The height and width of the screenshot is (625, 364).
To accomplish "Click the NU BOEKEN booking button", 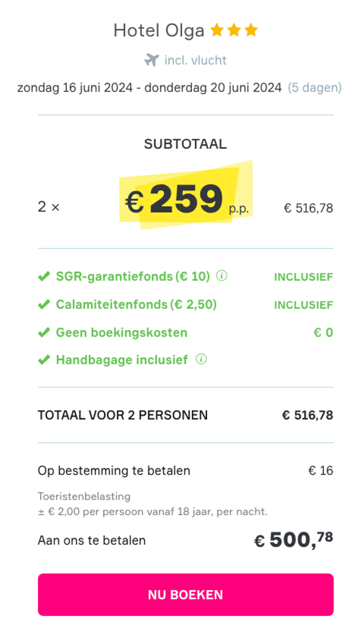I will click(186, 594).
